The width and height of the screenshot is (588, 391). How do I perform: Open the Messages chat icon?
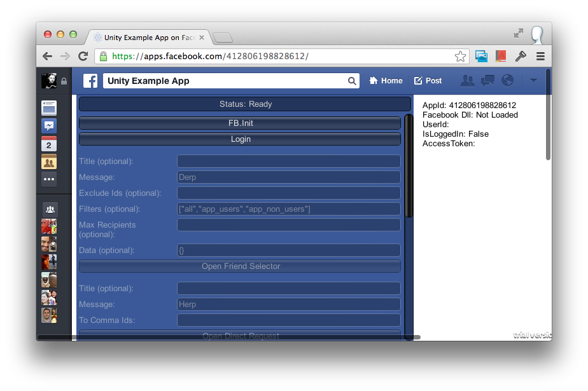(487, 80)
